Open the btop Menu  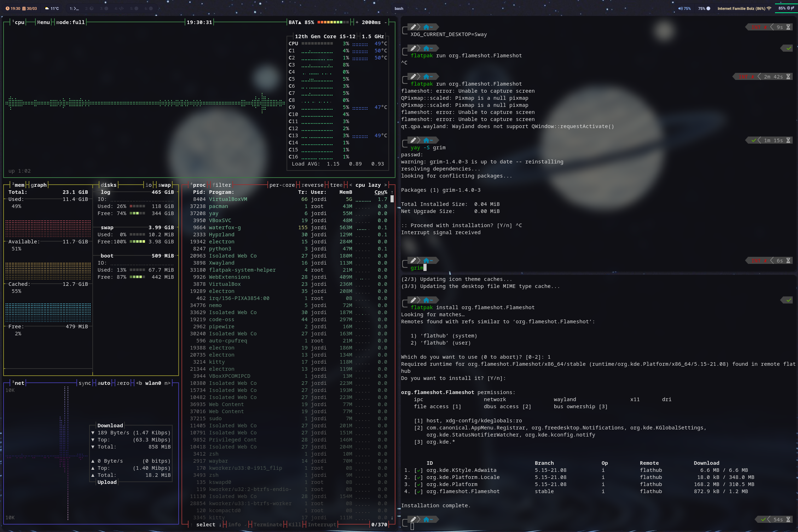(43, 22)
